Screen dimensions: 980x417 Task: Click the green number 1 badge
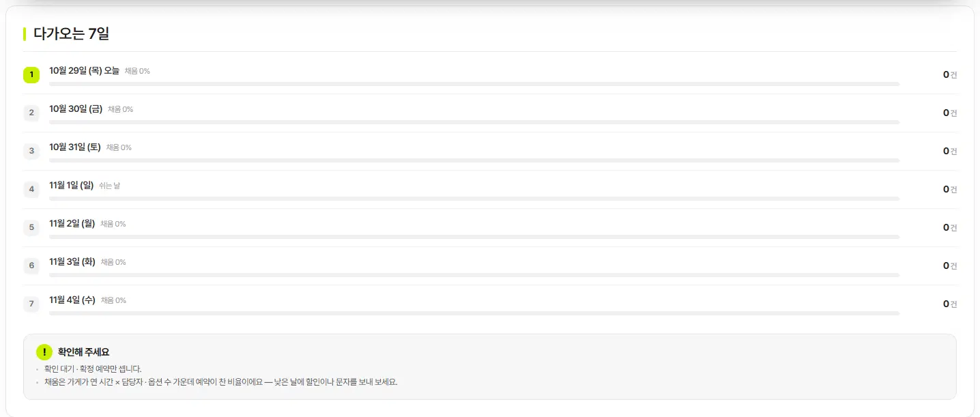tap(31, 74)
